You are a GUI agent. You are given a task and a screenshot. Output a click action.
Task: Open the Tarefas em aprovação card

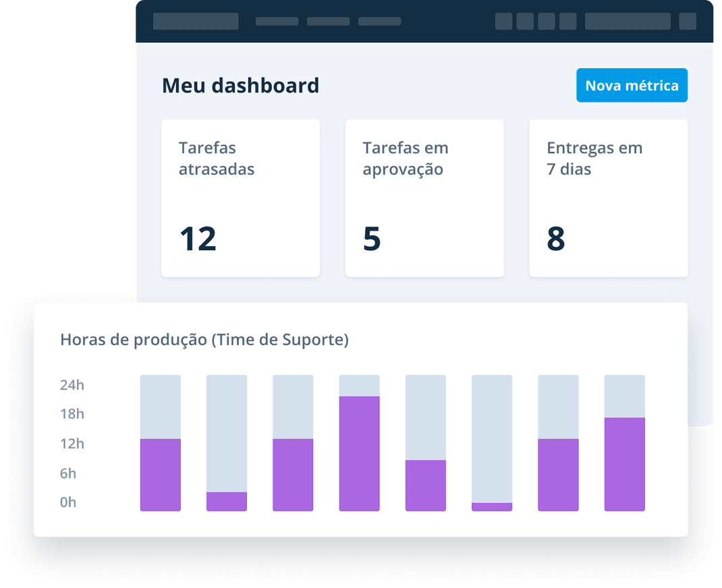click(x=424, y=198)
